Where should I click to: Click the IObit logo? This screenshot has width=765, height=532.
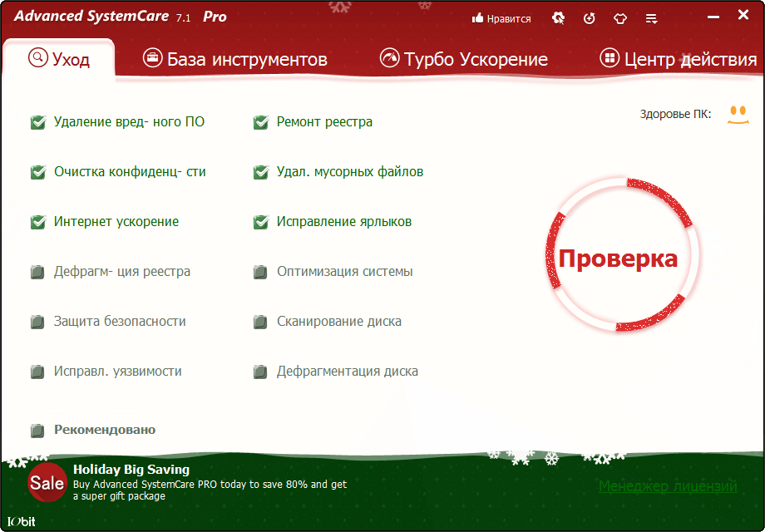22,521
